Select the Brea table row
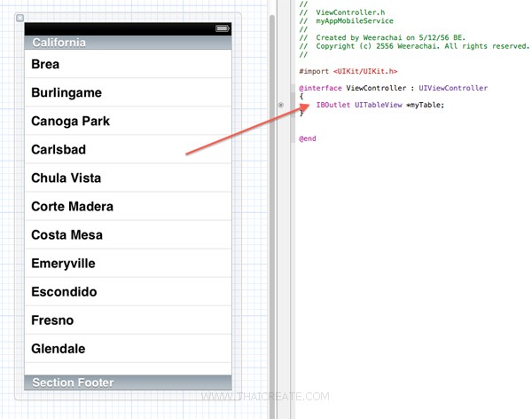The image size is (532, 419). click(x=129, y=64)
